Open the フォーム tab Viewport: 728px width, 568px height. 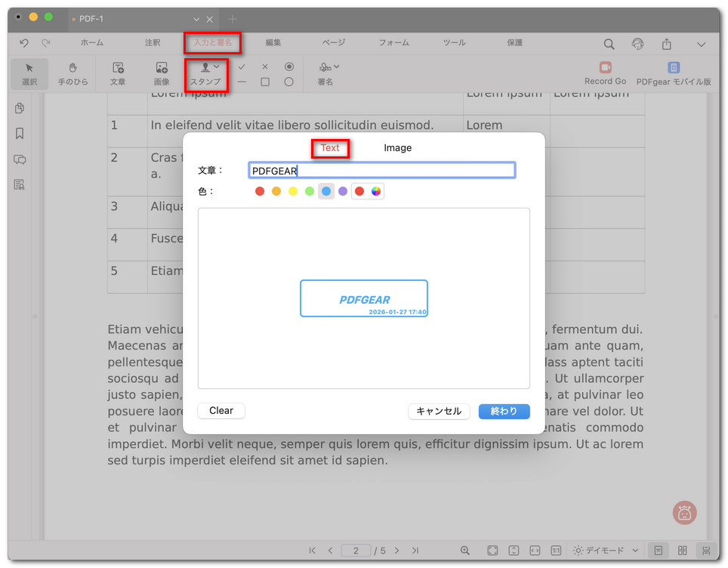point(394,43)
